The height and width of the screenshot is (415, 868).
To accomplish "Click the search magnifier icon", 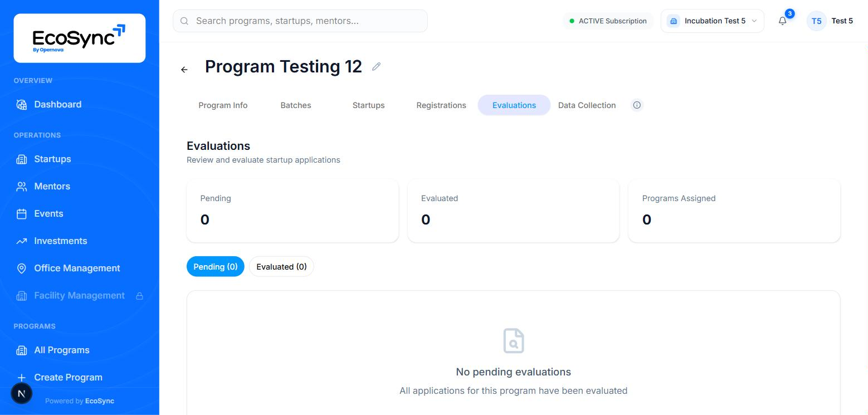I will (184, 21).
